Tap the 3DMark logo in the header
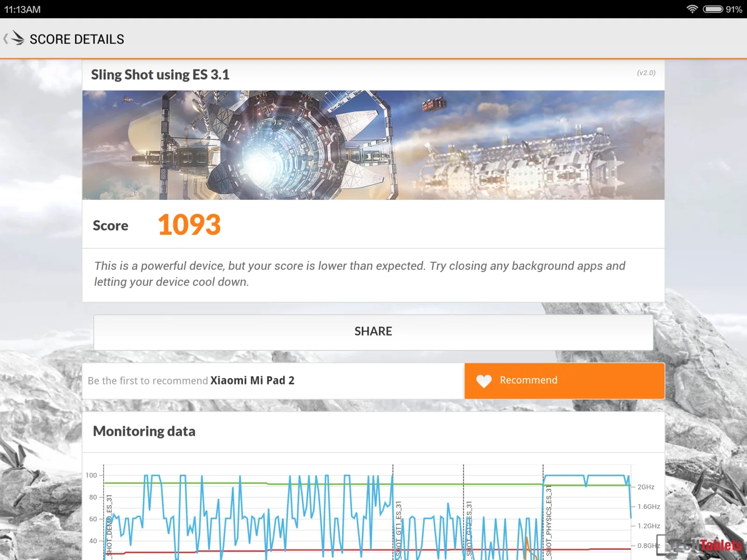This screenshot has height=560, width=747. pyautogui.click(x=17, y=38)
